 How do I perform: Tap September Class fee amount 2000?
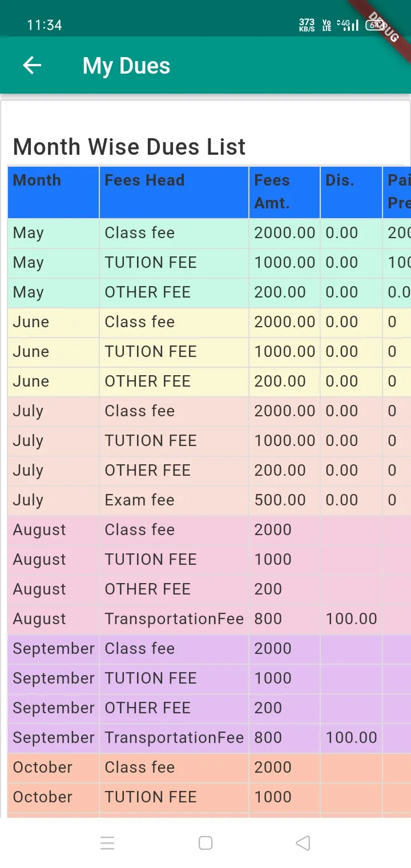tap(273, 649)
